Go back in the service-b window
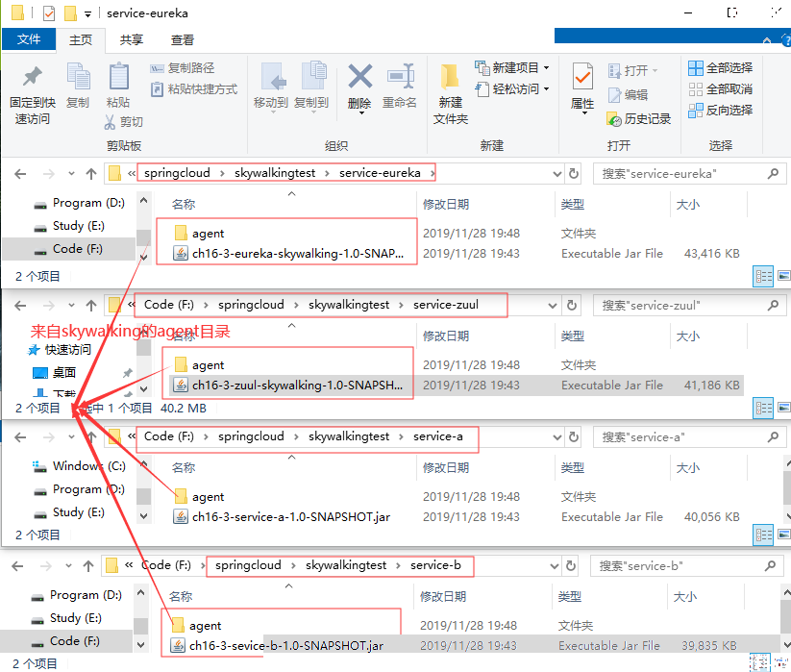 (17, 566)
